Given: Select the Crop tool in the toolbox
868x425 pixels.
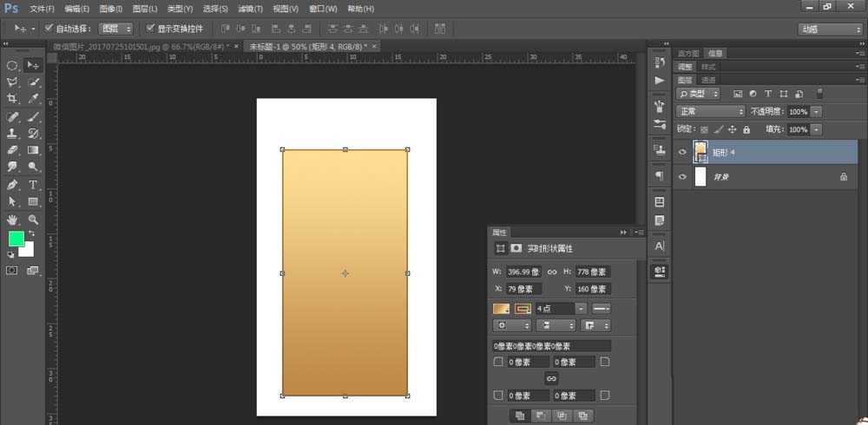Looking at the screenshot, I should click(13, 99).
